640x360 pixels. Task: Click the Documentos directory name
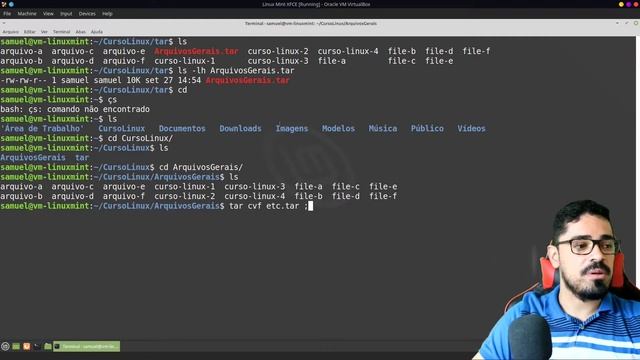point(182,129)
